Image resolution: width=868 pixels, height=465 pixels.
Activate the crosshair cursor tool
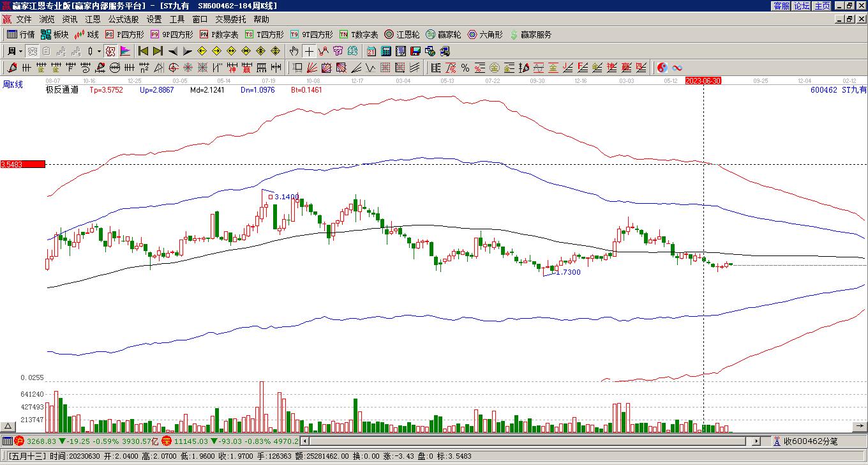coord(309,51)
